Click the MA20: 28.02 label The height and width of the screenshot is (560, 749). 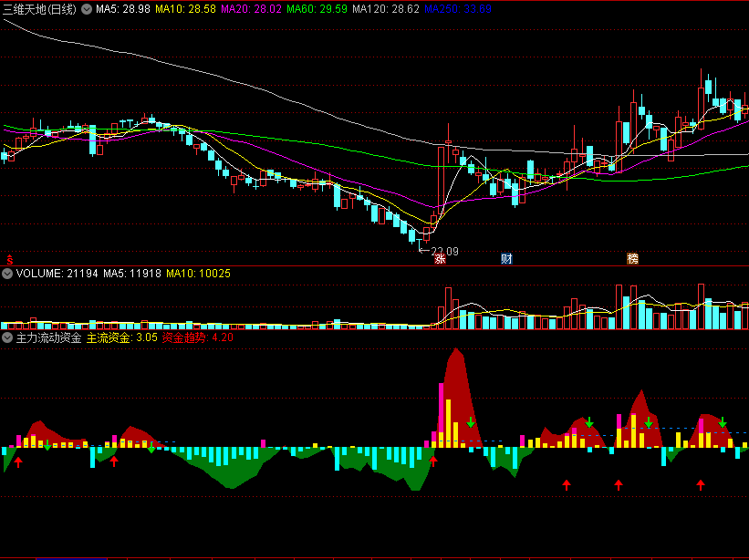click(x=251, y=9)
